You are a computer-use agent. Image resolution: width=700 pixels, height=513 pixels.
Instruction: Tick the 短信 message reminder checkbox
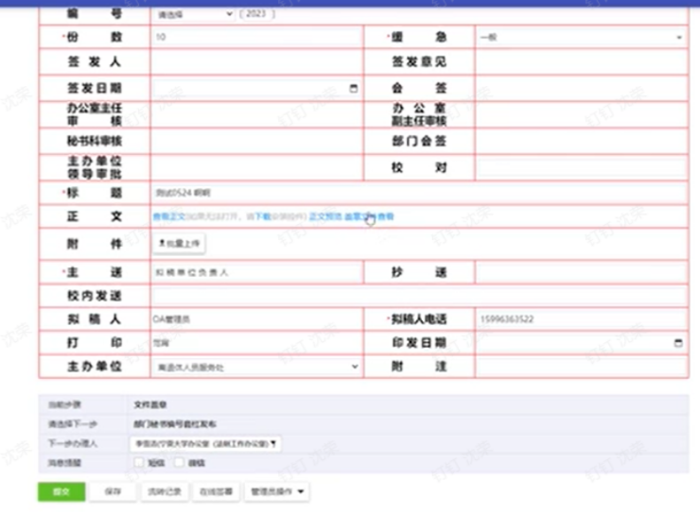pos(139,463)
